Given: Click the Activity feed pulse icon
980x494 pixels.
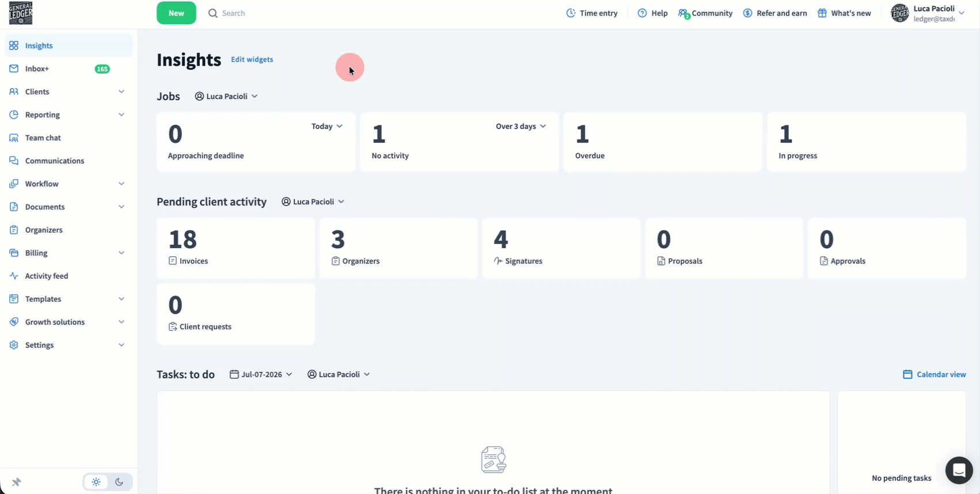Looking at the screenshot, I should click(14, 276).
